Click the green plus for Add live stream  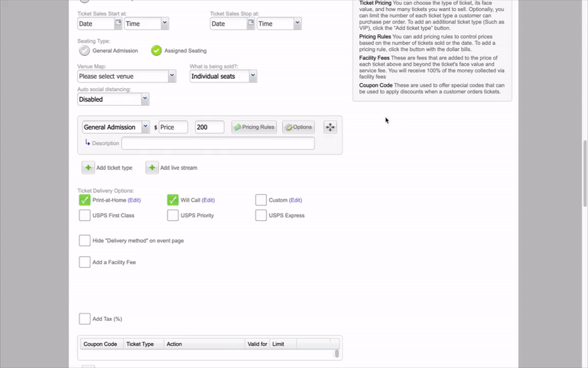[152, 168]
